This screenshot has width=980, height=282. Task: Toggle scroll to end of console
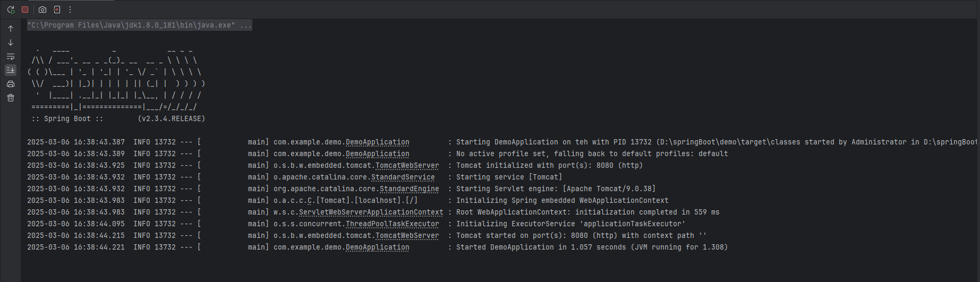11,70
